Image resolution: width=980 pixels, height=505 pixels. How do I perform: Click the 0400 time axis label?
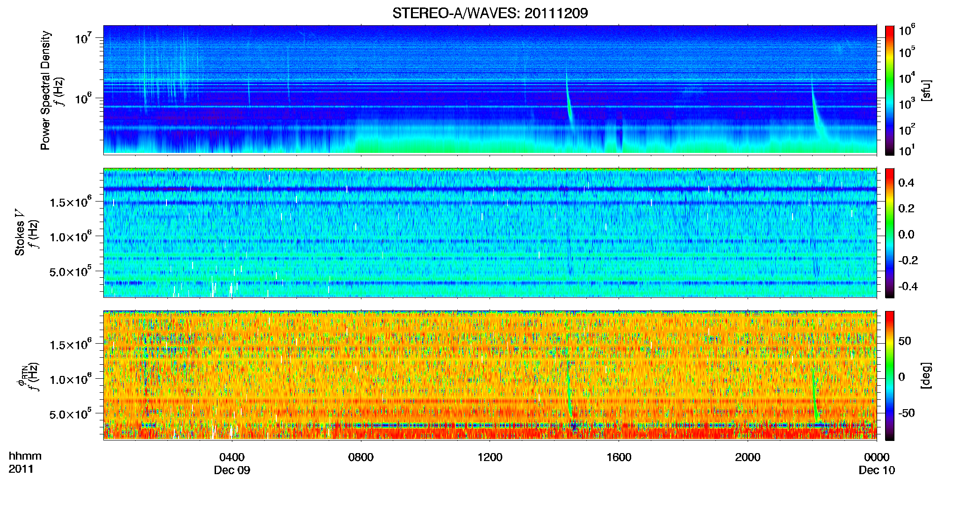(232, 457)
